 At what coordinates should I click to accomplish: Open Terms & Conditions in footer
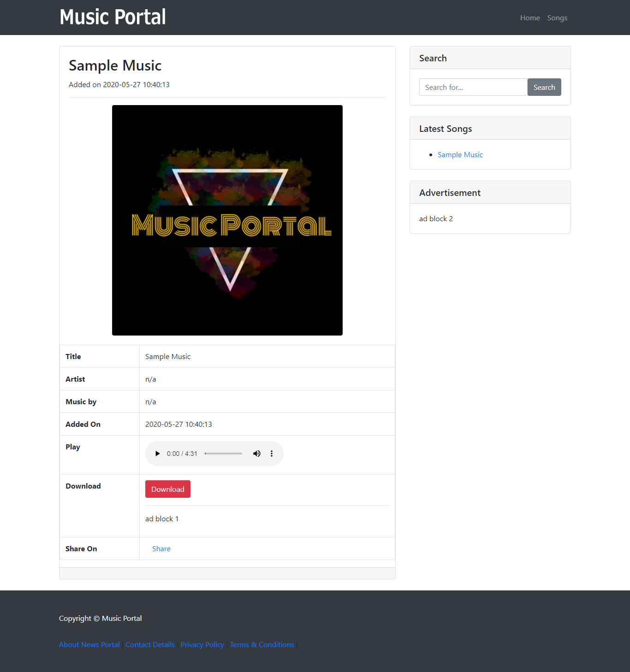tap(262, 644)
